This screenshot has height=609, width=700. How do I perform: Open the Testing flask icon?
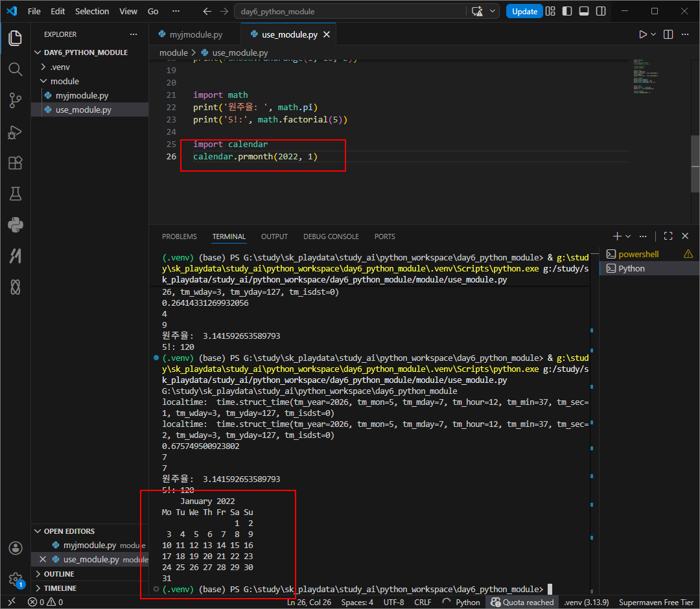[x=15, y=194]
